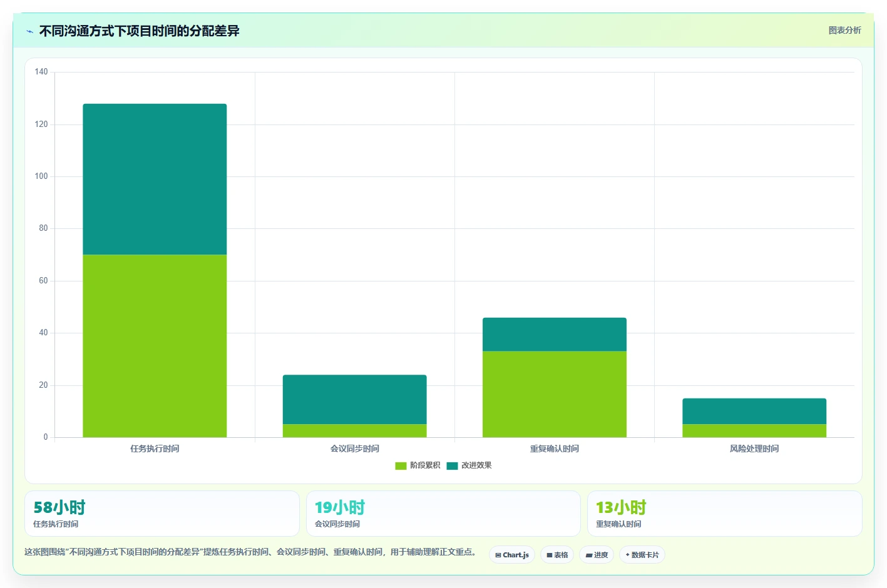
Task: Click the 图表分析 label in the header
Action: [x=844, y=30]
